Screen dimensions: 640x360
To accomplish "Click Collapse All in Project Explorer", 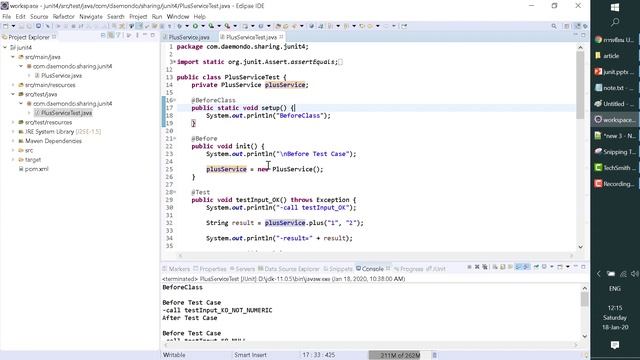I will [x=103, y=36].
